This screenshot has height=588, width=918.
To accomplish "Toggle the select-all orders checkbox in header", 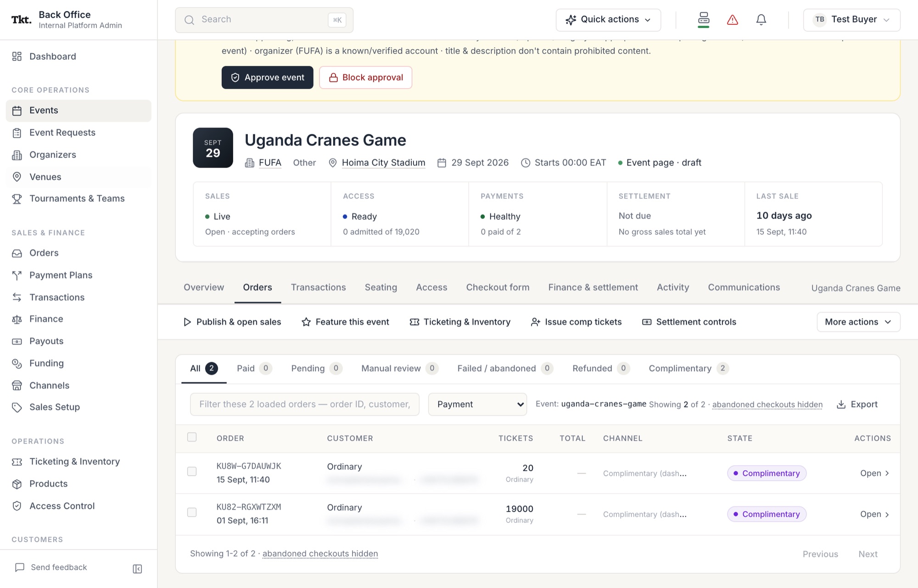I will click(192, 437).
